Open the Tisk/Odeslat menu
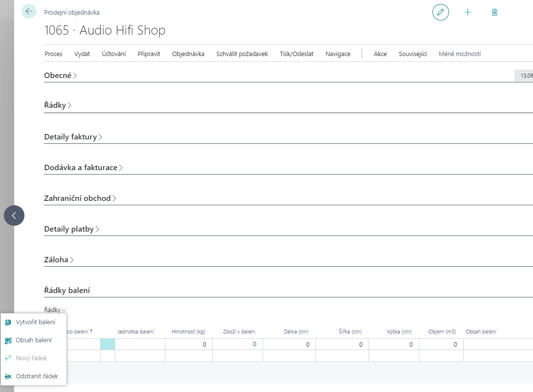Screen dimensions: 533x392 point(296,54)
